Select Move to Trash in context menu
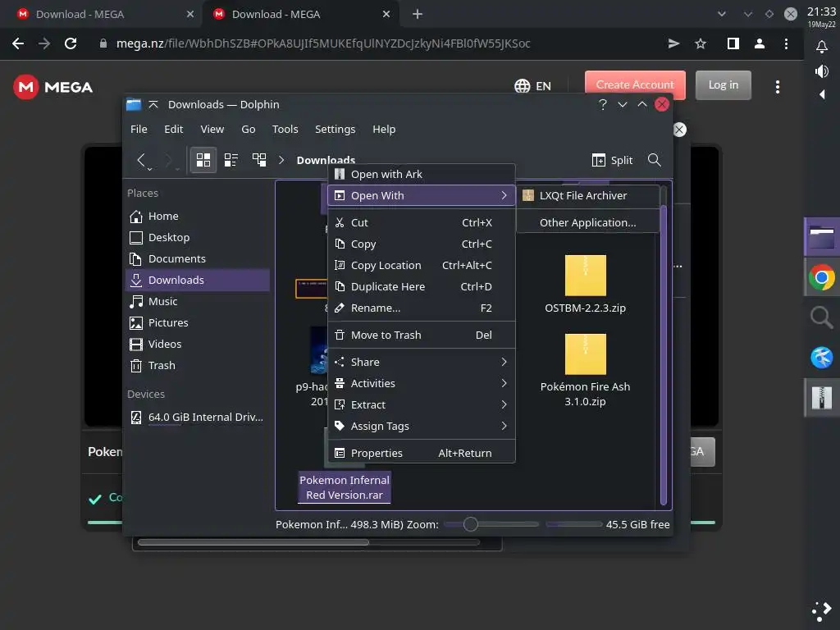 click(421, 335)
